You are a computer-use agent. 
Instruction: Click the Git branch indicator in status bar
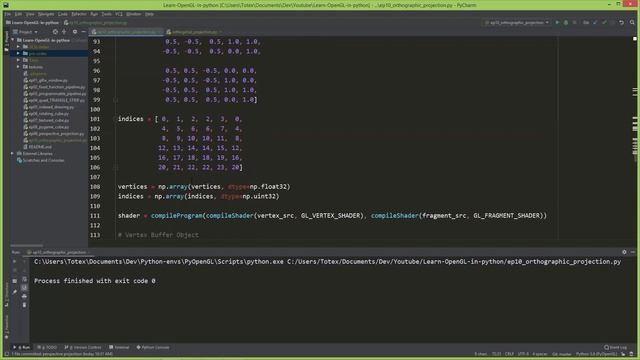pyautogui.click(x=562, y=354)
